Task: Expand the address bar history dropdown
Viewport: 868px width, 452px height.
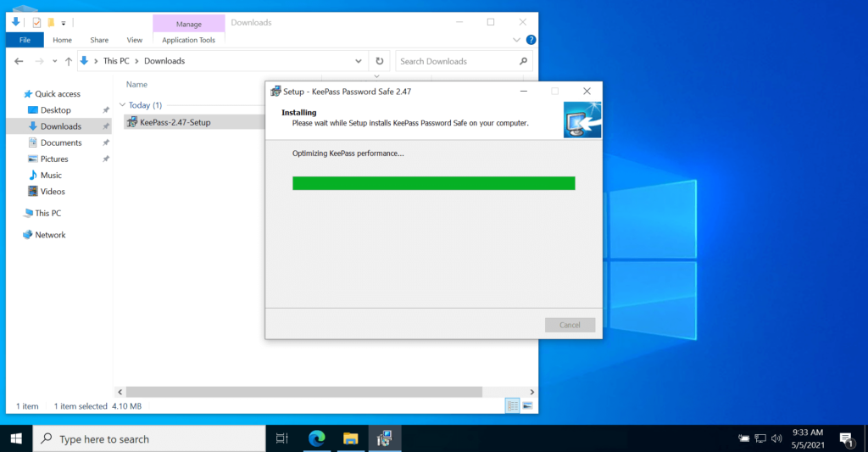Action: point(359,61)
